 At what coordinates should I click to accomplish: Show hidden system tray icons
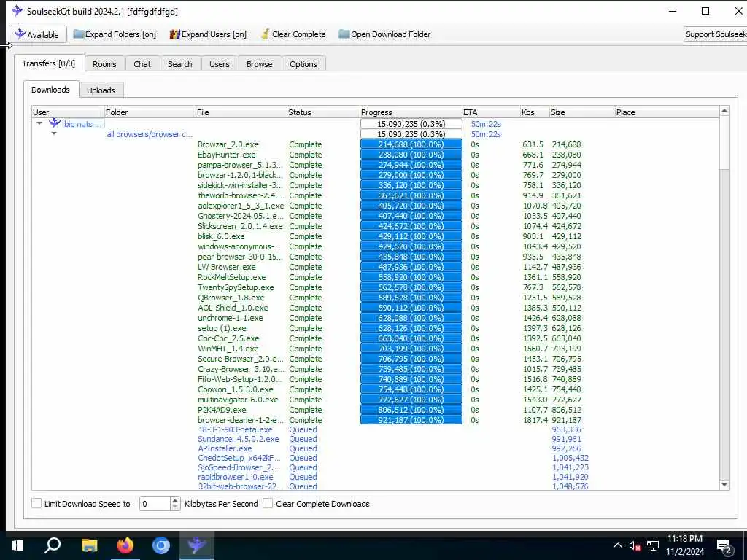[x=617, y=545]
